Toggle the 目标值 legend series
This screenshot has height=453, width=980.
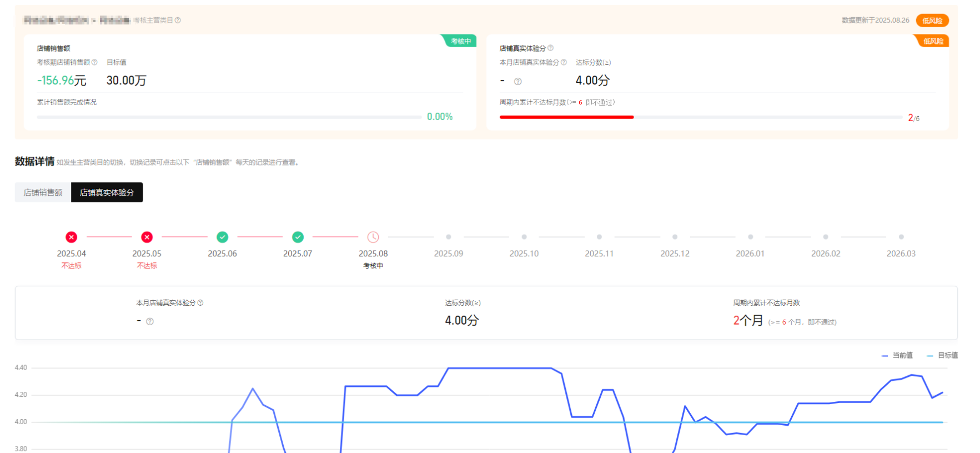pos(942,355)
